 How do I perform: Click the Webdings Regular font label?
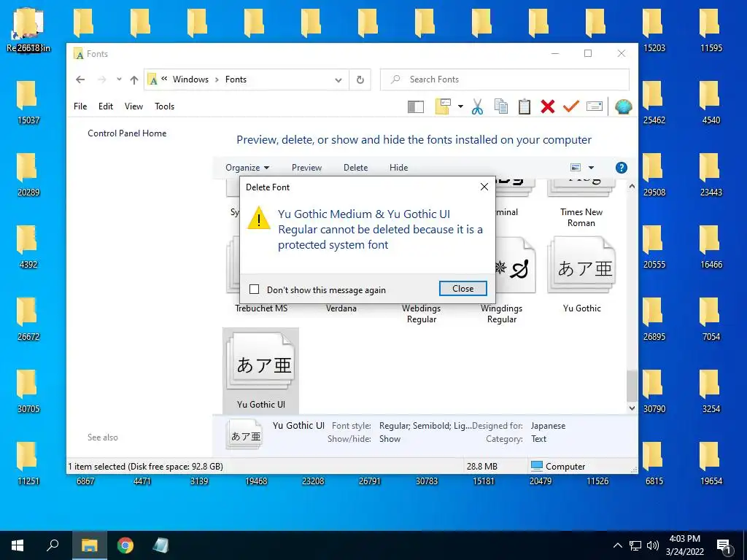coord(421,314)
